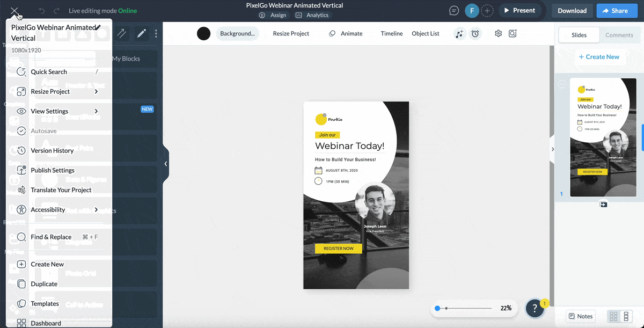Image resolution: width=644 pixels, height=328 pixels.
Task: Click the Background button in toolbar
Action: pos(237,33)
